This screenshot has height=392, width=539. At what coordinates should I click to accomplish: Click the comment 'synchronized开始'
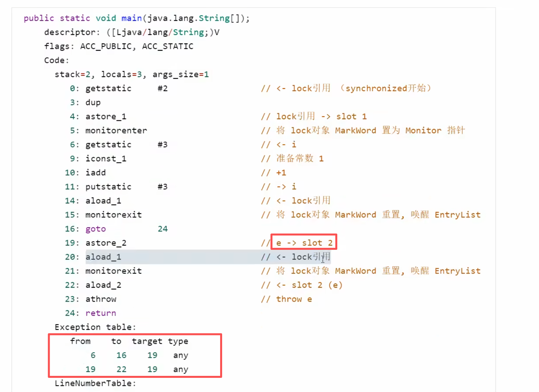coord(385,89)
